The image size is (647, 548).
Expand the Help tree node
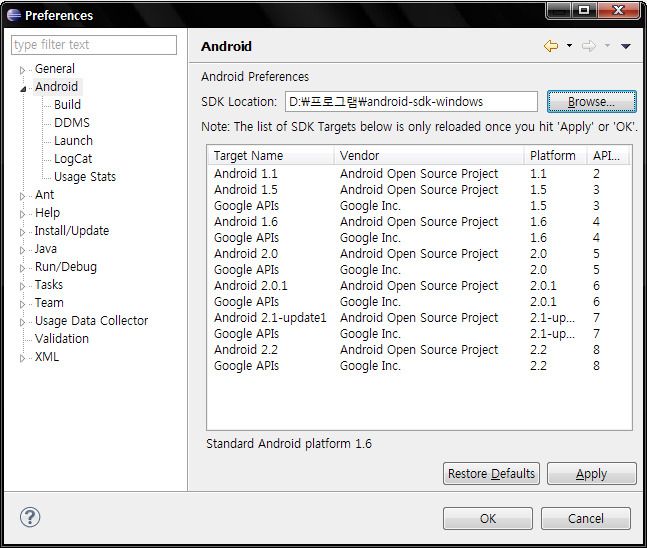point(22,214)
